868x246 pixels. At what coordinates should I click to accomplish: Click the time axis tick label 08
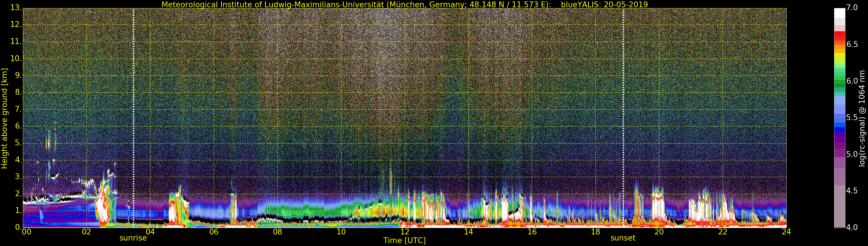(x=277, y=232)
